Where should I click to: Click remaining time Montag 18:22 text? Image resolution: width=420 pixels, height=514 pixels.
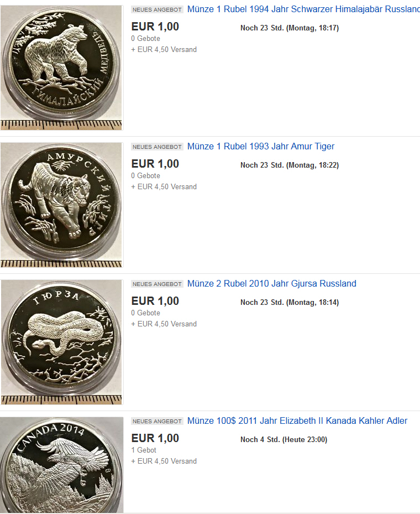pyautogui.click(x=290, y=165)
